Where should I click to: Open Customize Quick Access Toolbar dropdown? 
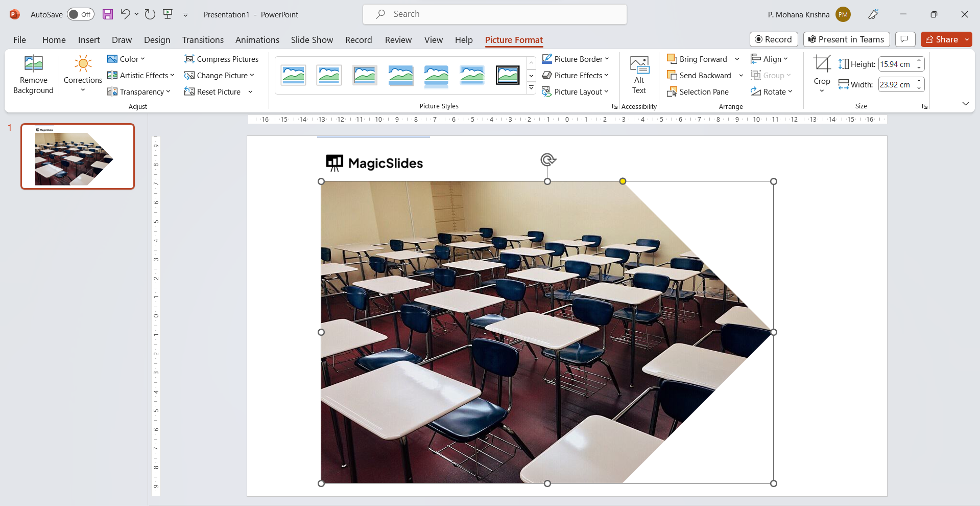[x=185, y=15]
